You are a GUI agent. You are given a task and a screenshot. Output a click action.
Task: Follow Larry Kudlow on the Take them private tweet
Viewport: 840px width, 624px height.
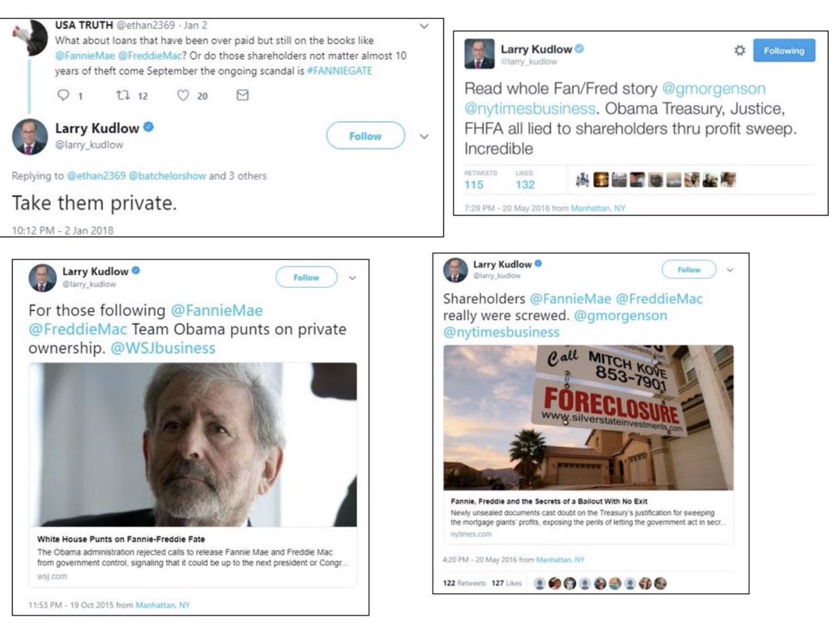[365, 136]
